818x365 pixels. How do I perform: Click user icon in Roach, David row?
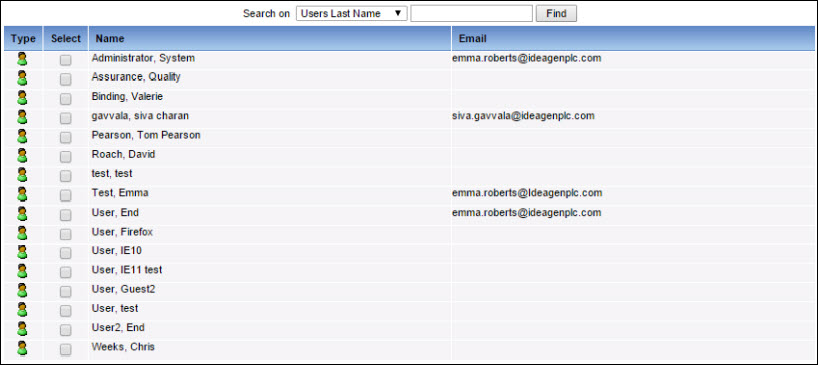tap(22, 155)
